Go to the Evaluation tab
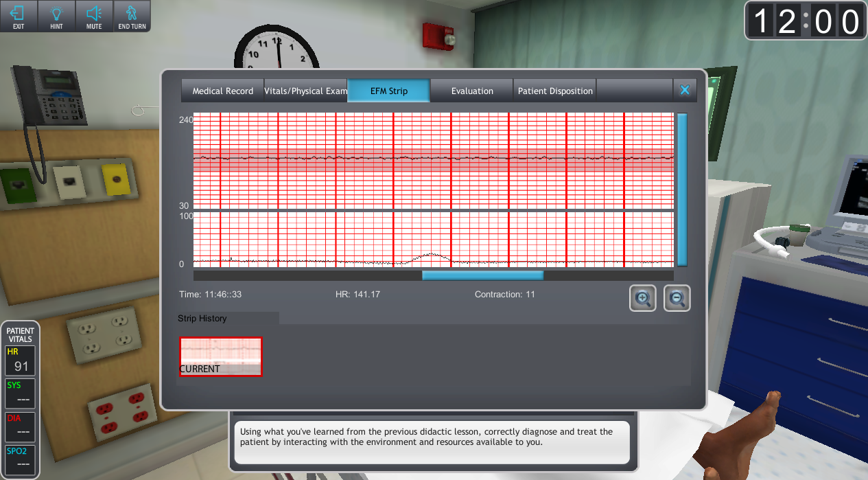The height and width of the screenshot is (480, 868). tap(471, 91)
